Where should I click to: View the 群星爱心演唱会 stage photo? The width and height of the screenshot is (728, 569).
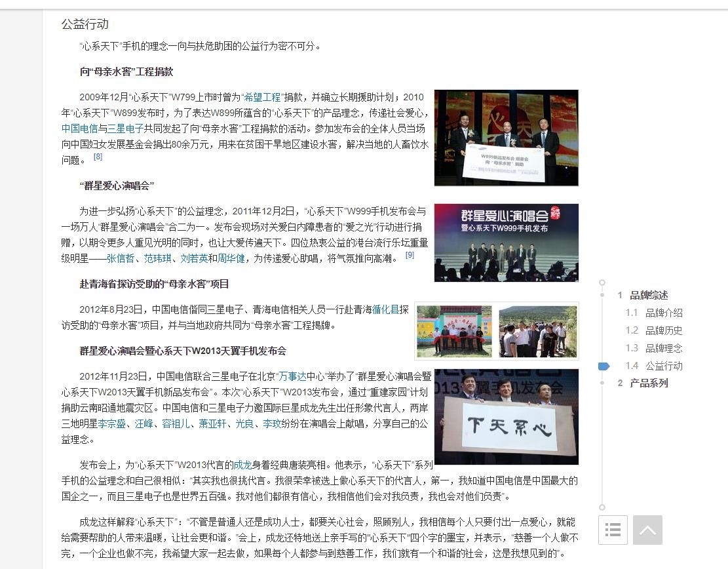507,243
